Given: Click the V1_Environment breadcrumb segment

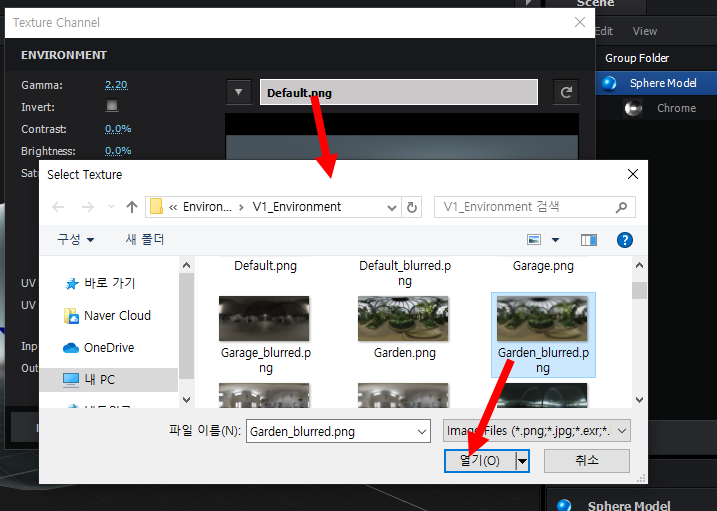Looking at the screenshot, I should pos(297,207).
